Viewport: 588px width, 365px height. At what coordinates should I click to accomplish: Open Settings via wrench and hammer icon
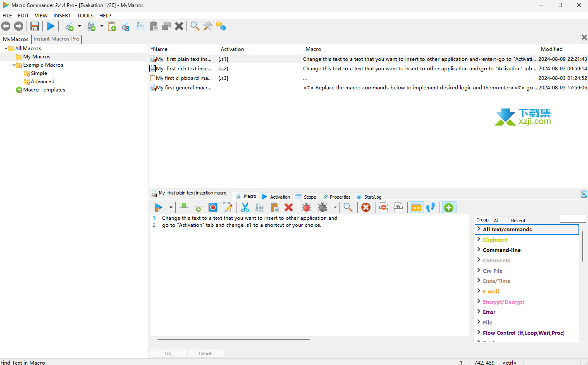coord(208,26)
